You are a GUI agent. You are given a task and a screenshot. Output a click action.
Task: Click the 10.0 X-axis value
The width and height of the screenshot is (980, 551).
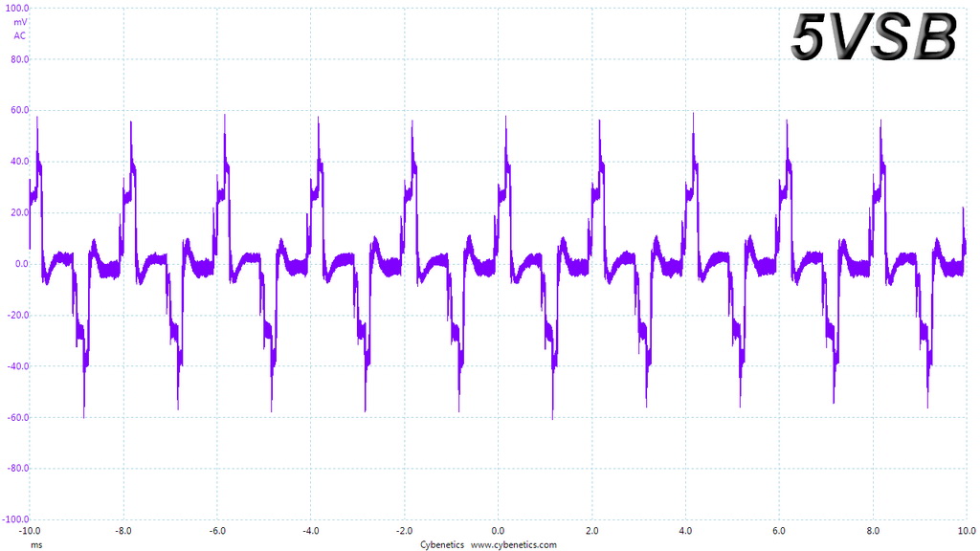click(x=967, y=531)
